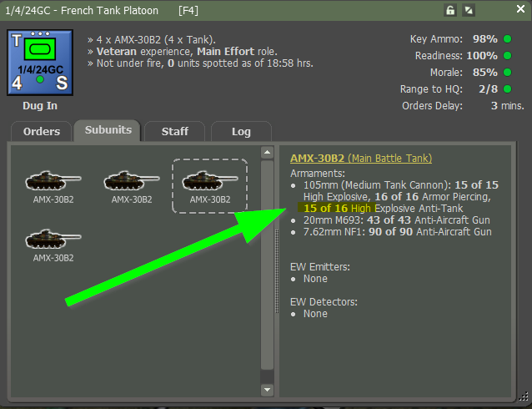Click the Morale 85% value
The width and height of the screenshot is (532, 409).
coord(484,73)
